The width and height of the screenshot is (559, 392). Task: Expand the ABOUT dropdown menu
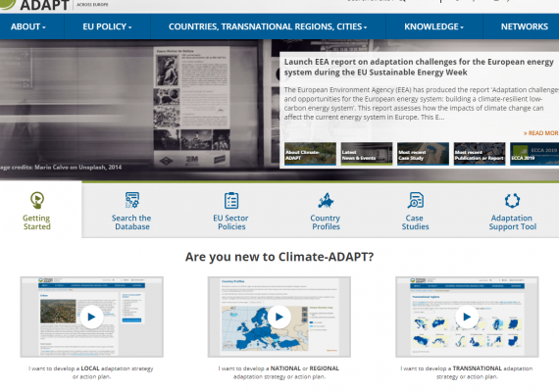click(x=28, y=26)
